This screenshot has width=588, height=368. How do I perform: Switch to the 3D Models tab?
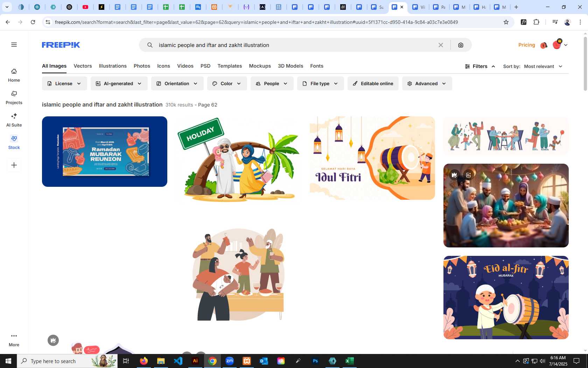[x=290, y=66]
